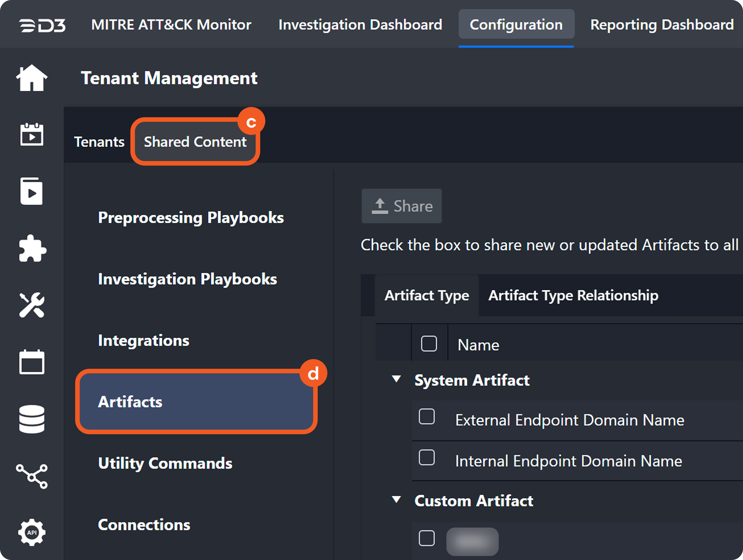Check the Internal Endpoint Domain Name box
743x560 pixels.
(x=427, y=458)
